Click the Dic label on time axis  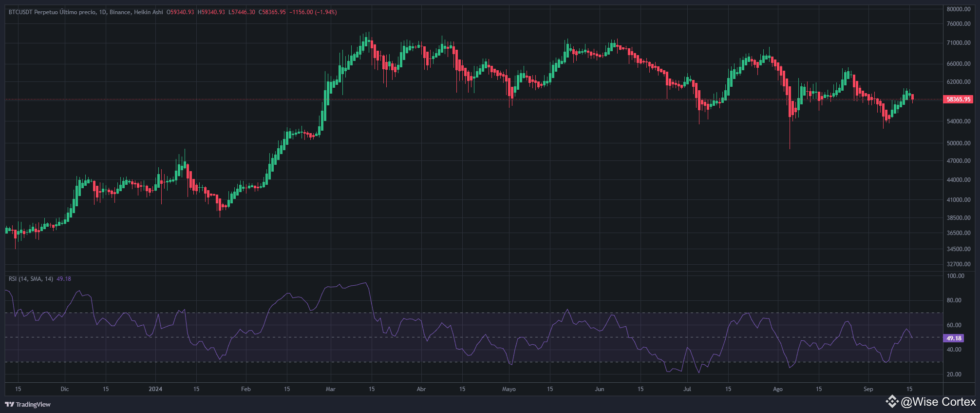click(x=65, y=389)
